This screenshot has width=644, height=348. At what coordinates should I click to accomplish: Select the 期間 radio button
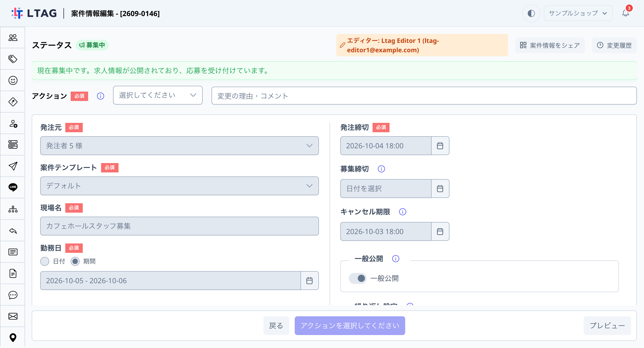click(75, 261)
